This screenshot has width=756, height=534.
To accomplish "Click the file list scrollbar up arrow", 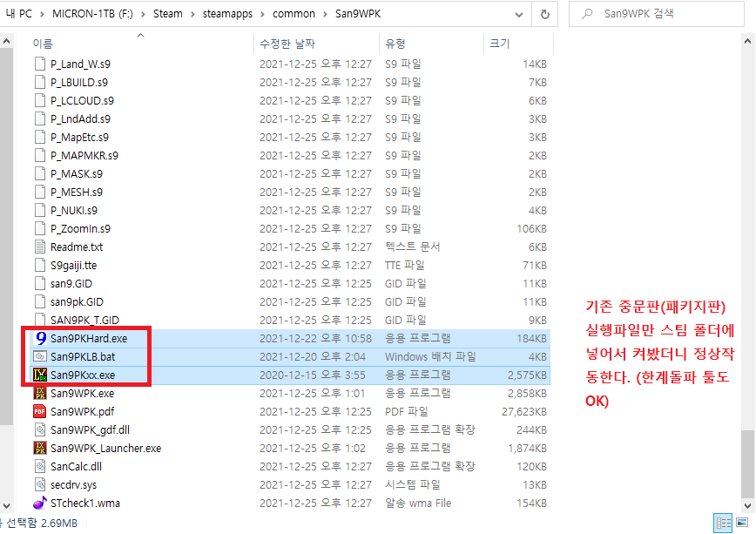I will (748, 42).
